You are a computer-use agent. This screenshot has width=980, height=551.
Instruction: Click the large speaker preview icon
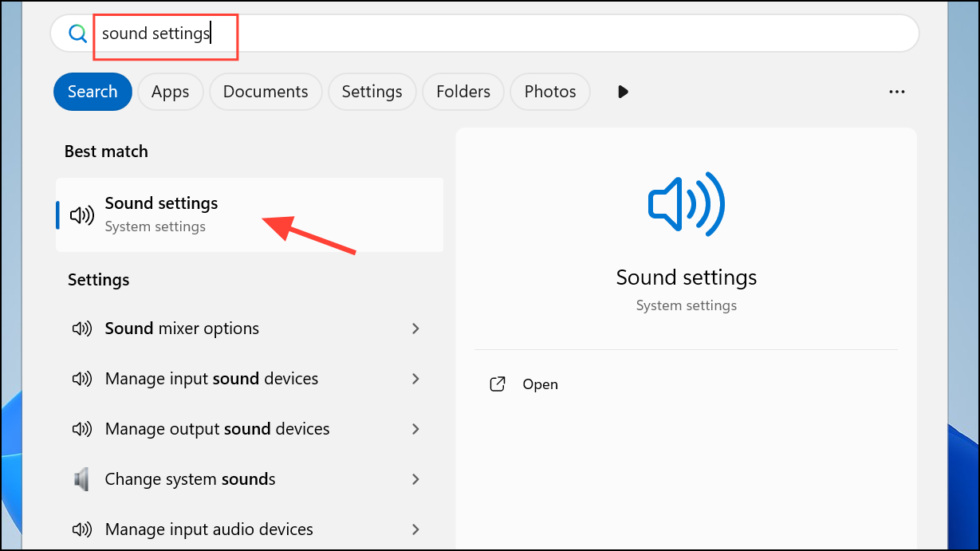686,203
